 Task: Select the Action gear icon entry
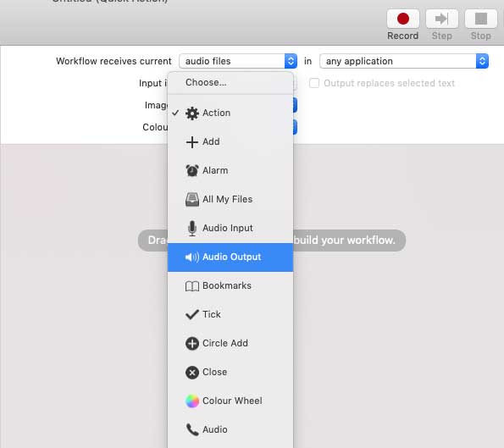click(x=230, y=113)
